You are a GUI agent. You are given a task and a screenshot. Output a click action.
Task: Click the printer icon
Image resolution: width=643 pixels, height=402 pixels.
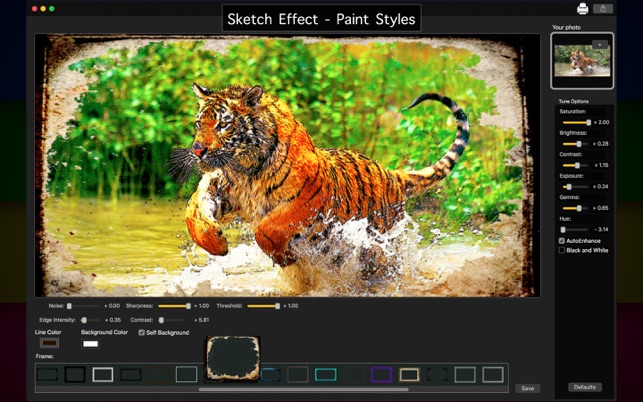(x=582, y=9)
